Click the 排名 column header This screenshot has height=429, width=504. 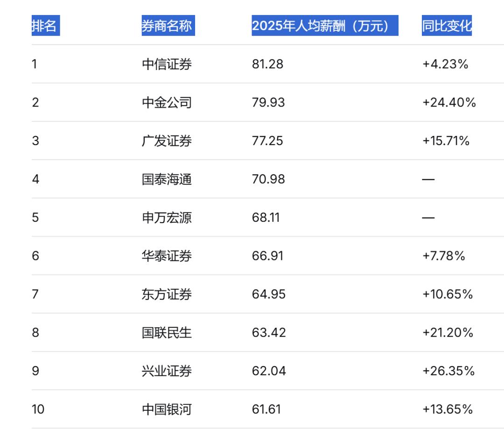tap(45, 26)
